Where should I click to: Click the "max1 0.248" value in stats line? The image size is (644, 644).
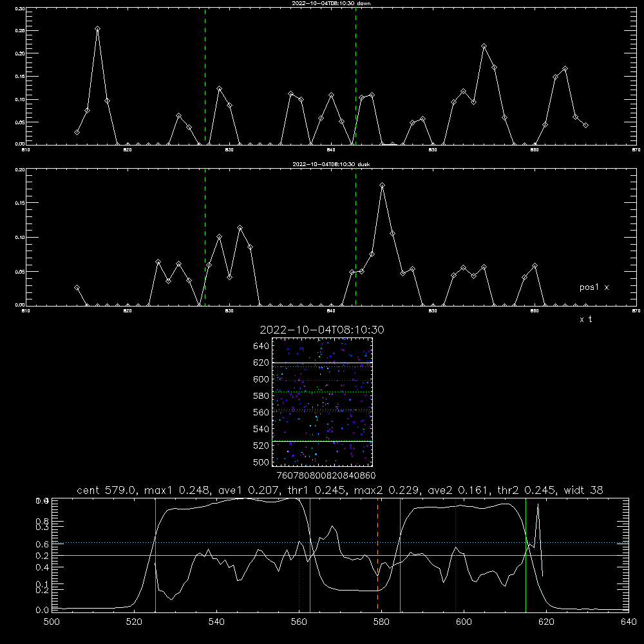pyautogui.click(x=176, y=490)
